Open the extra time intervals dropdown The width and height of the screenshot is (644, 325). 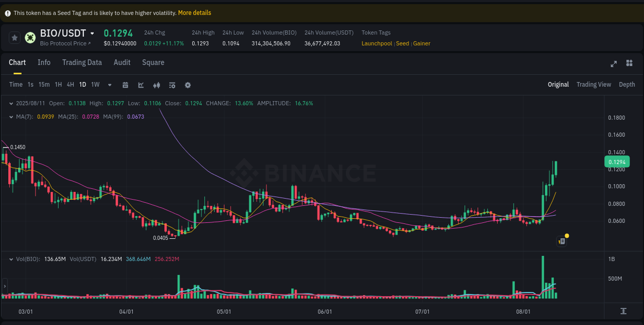click(109, 85)
